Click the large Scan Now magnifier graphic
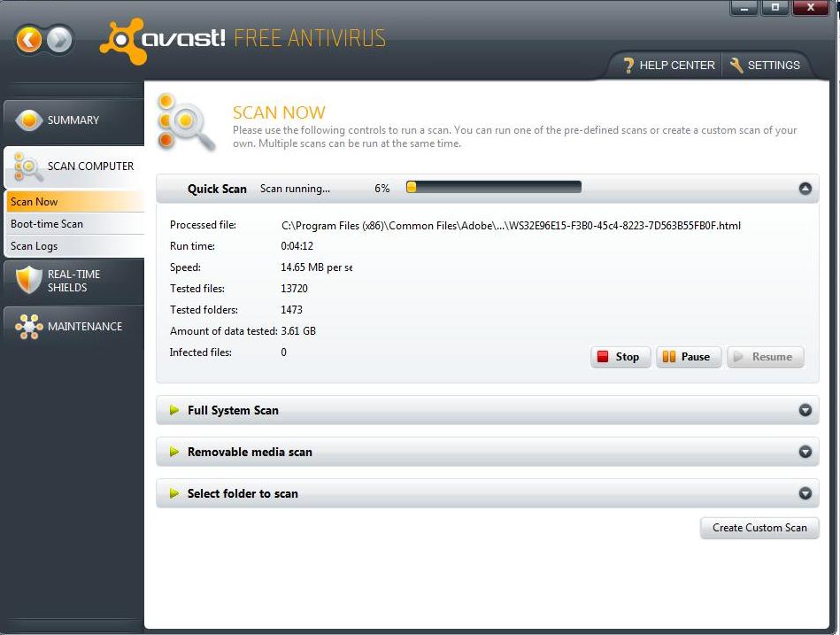This screenshot has height=635, width=840. click(185, 122)
